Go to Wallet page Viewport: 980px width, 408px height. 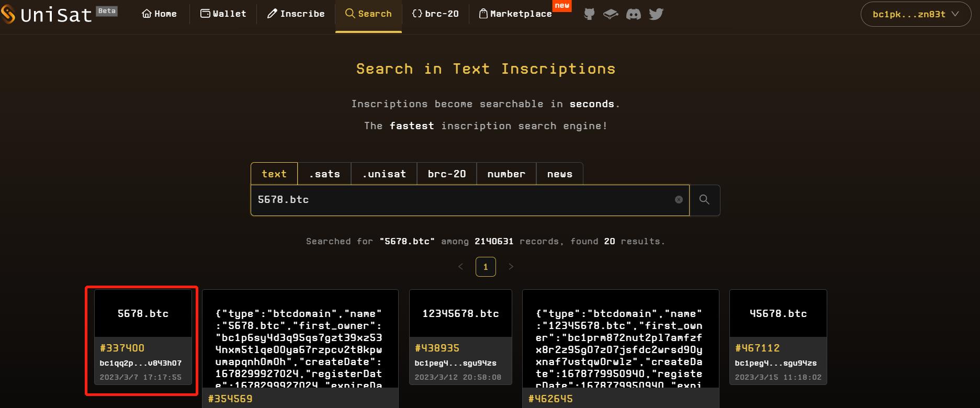[x=223, y=14]
